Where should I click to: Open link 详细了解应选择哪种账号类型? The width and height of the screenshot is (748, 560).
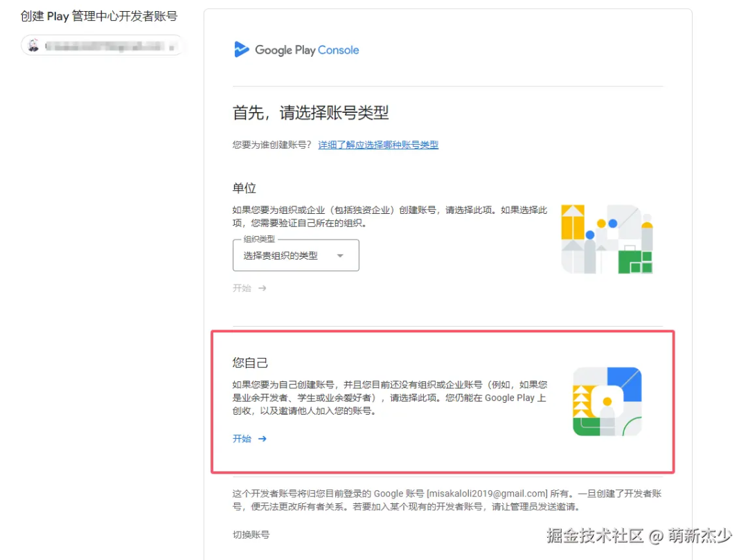coord(378,145)
